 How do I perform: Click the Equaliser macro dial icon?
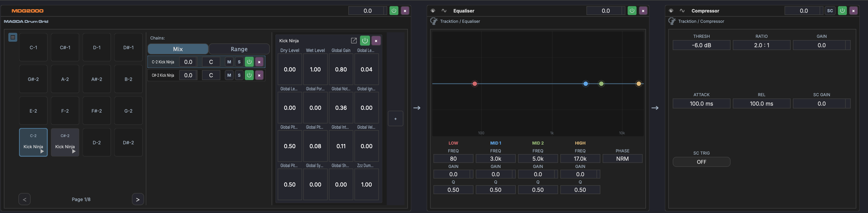(x=433, y=11)
